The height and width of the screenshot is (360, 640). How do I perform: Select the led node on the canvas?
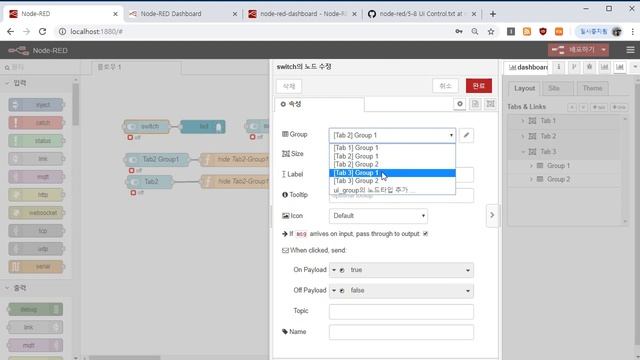202,127
